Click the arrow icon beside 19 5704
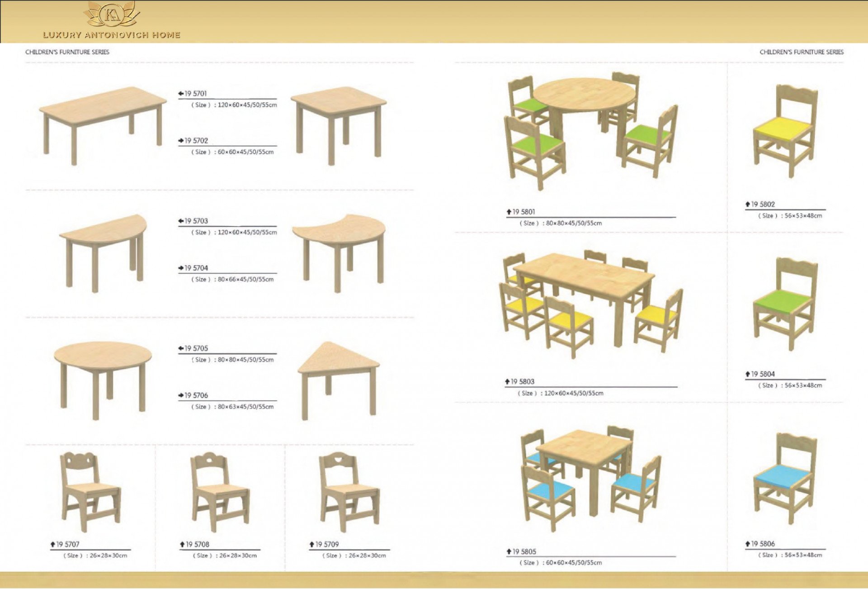The image size is (868, 589). point(181,268)
